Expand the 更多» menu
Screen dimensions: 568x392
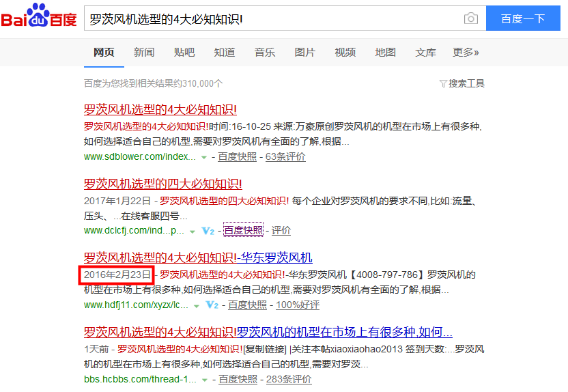[466, 53]
